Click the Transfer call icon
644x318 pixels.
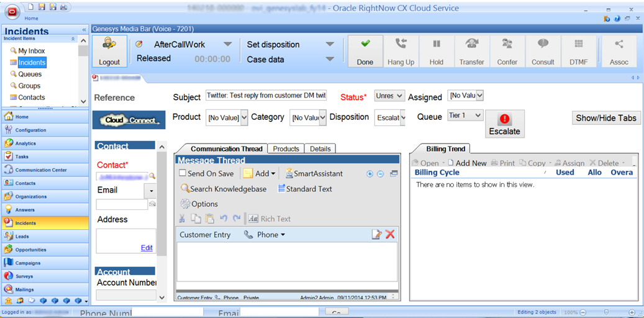(x=471, y=45)
